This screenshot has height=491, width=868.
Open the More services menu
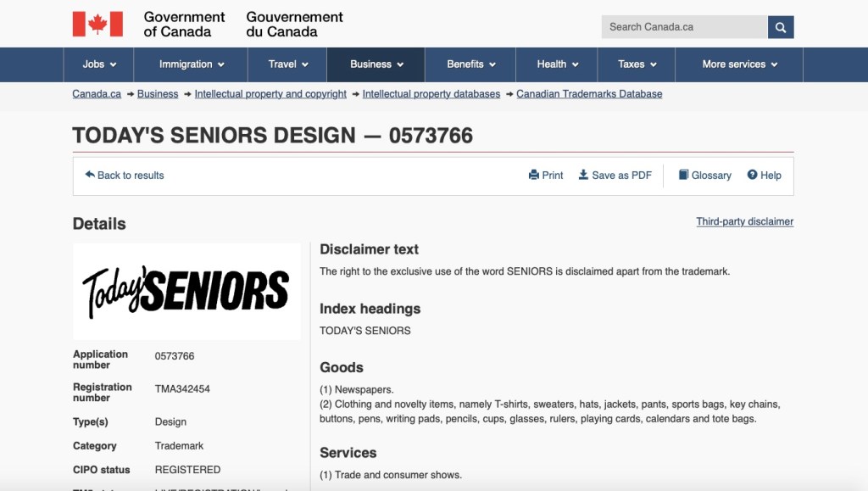tap(739, 64)
